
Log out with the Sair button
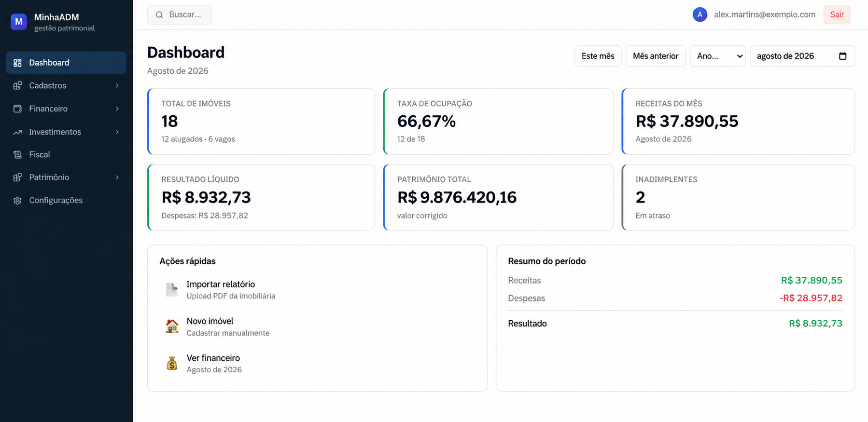(837, 14)
